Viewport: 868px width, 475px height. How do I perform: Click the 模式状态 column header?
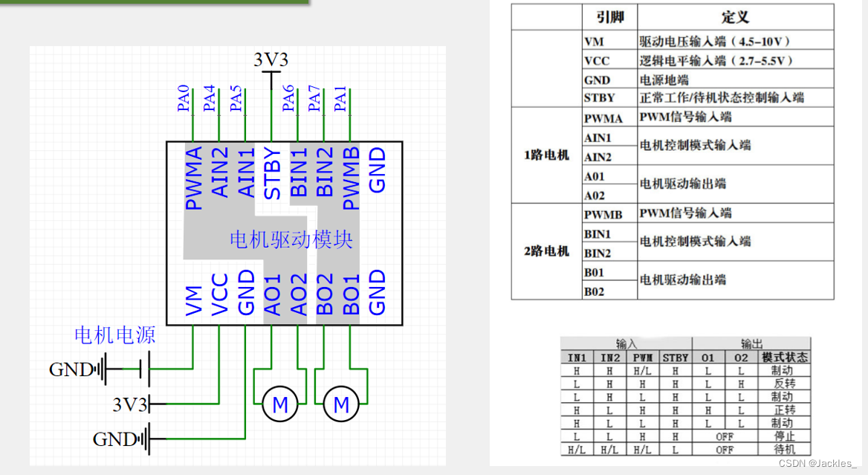coord(785,358)
